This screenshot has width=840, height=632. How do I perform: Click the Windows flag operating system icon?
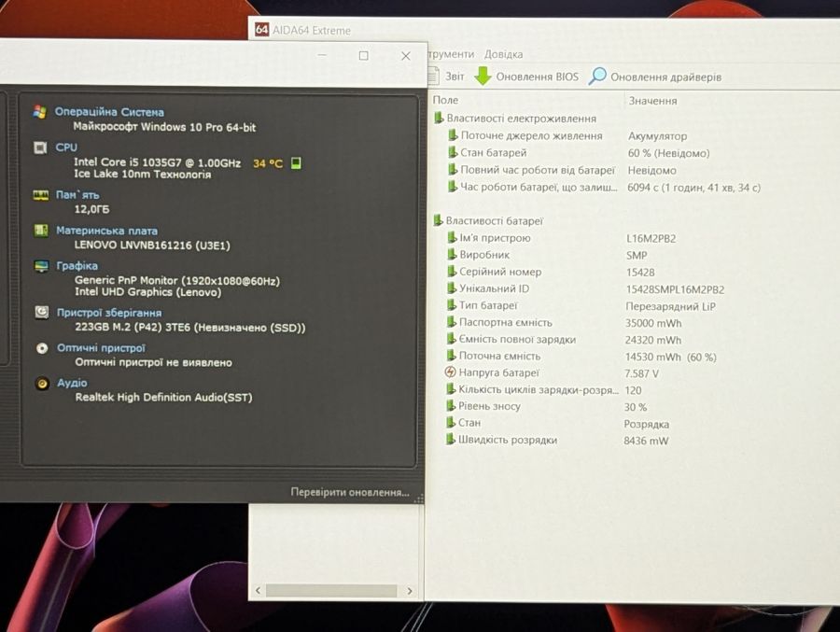[39, 111]
